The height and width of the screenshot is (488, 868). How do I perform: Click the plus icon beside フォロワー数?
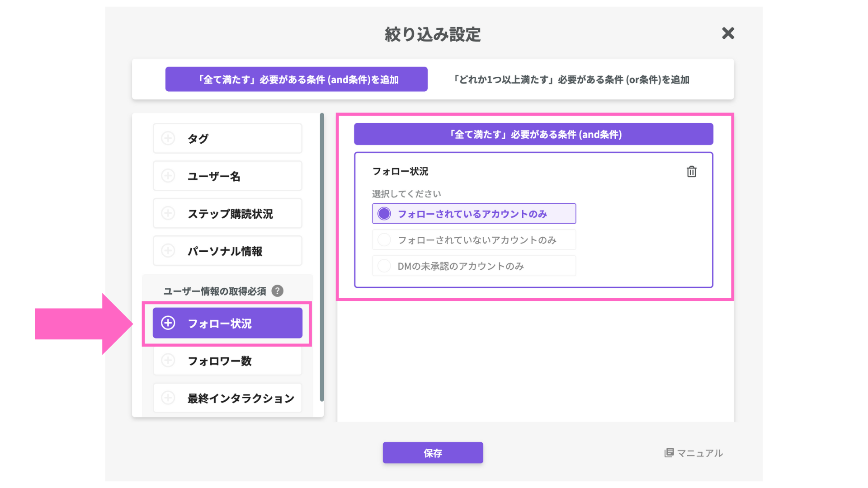[168, 361]
